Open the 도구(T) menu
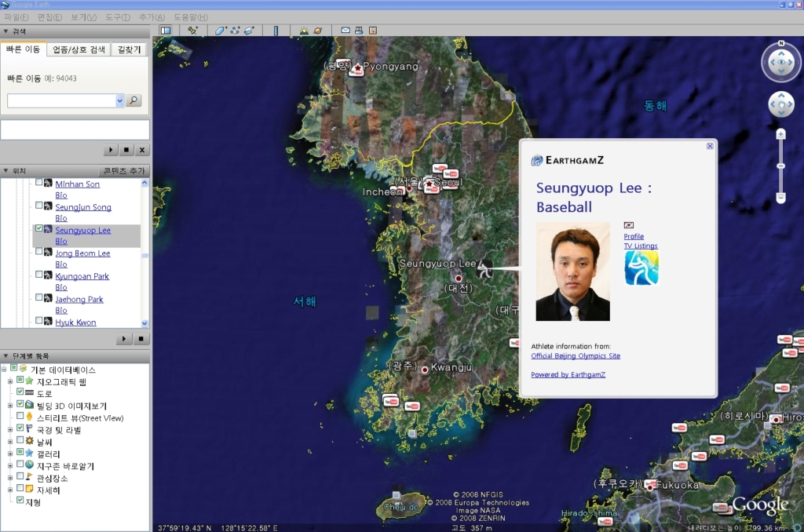Viewport: 804px width, 532px height. (118, 17)
